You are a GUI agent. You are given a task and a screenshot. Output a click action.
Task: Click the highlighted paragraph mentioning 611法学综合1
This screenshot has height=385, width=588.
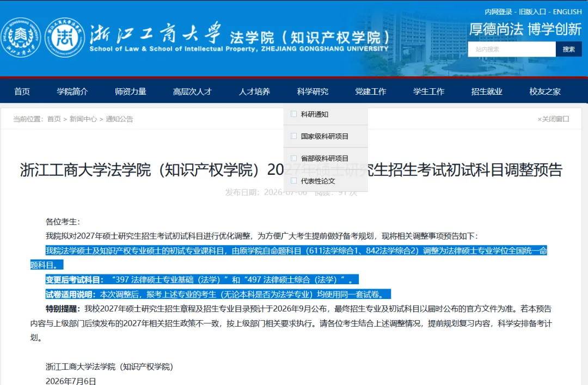pos(289,258)
